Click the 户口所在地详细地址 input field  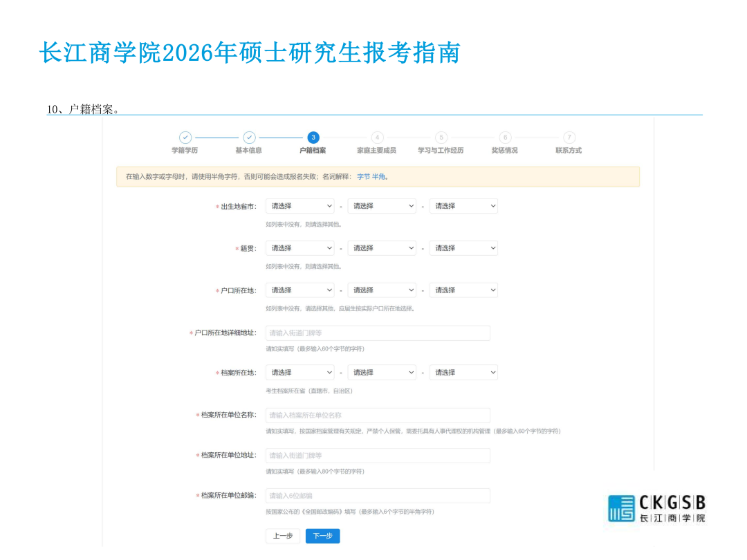click(x=378, y=333)
